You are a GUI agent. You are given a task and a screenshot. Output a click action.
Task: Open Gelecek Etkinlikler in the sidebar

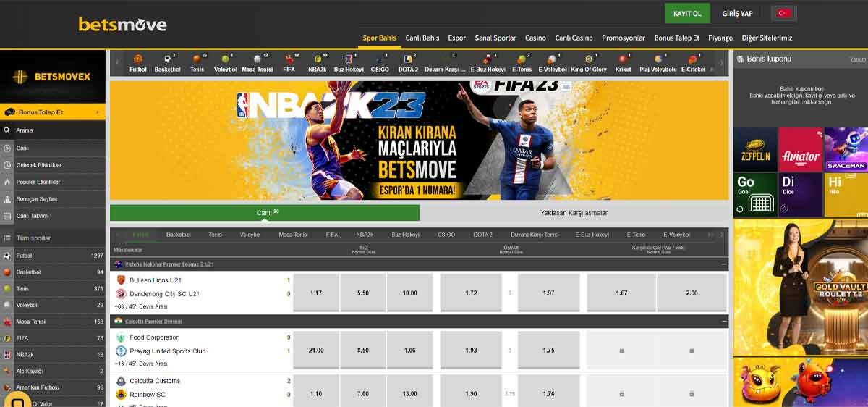[x=53, y=165]
